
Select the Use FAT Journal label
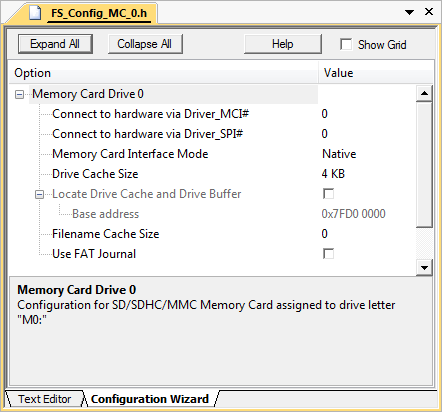pyautogui.click(x=94, y=254)
